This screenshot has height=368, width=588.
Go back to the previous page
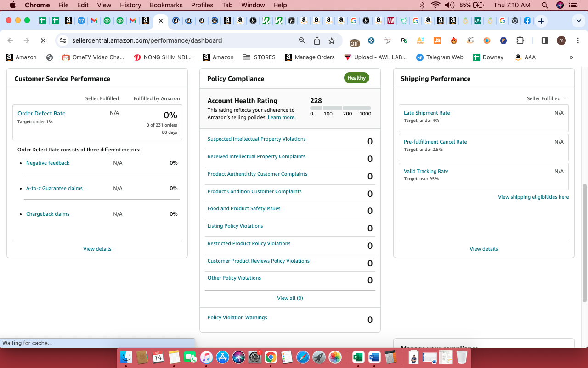11,40
